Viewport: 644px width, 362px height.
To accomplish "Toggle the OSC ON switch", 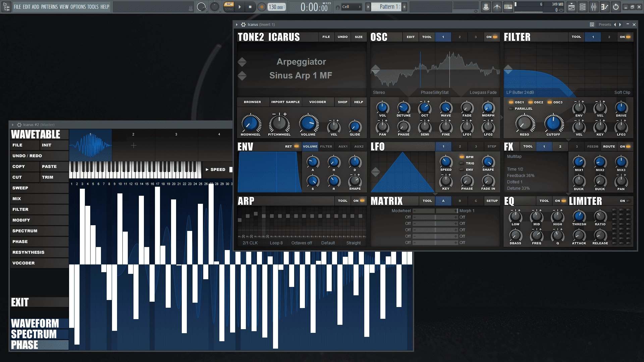I will [x=492, y=37].
